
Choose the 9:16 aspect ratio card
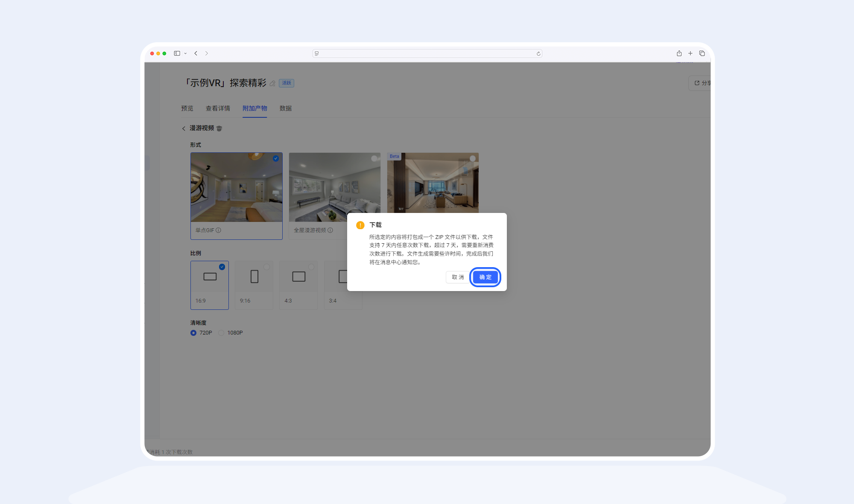coord(254,285)
